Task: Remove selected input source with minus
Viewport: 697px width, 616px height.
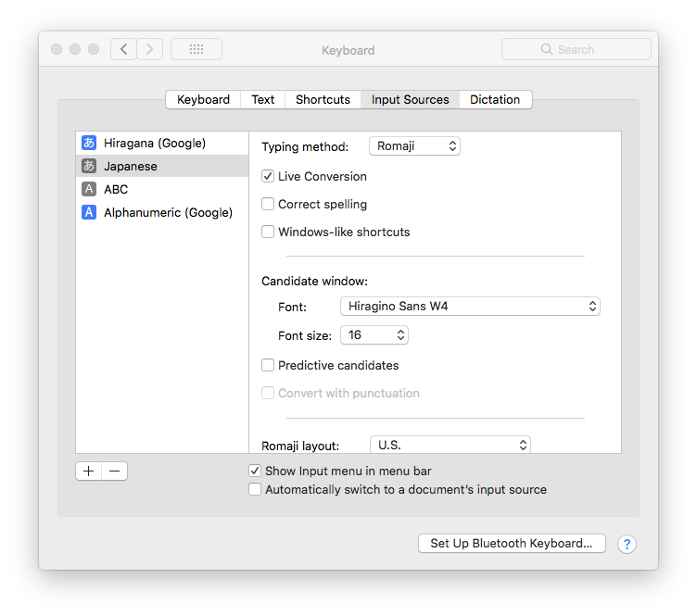Action: coord(114,471)
